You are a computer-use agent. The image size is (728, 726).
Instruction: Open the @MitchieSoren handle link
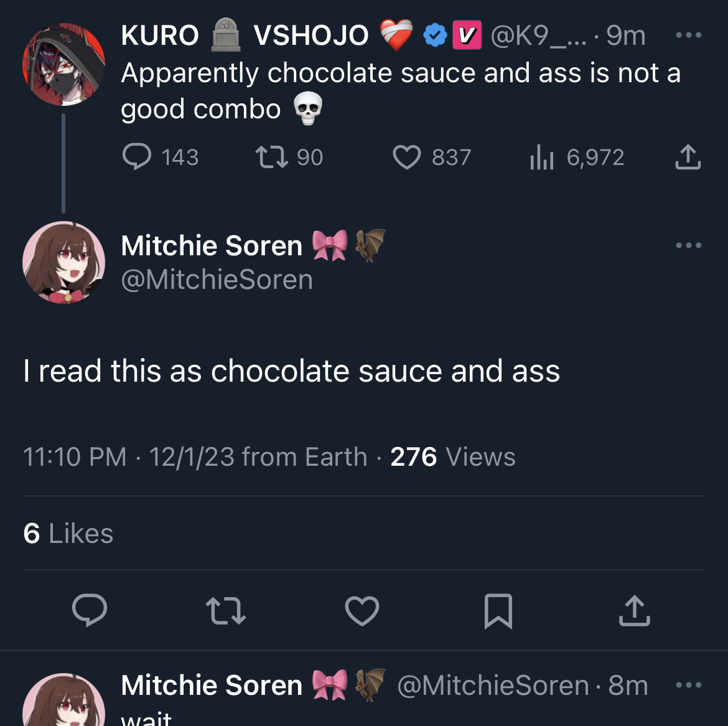(x=217, y=280)
